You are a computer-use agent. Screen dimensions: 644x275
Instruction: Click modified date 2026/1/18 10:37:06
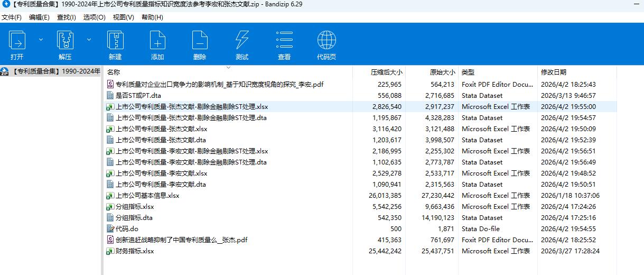coord(570,195)
